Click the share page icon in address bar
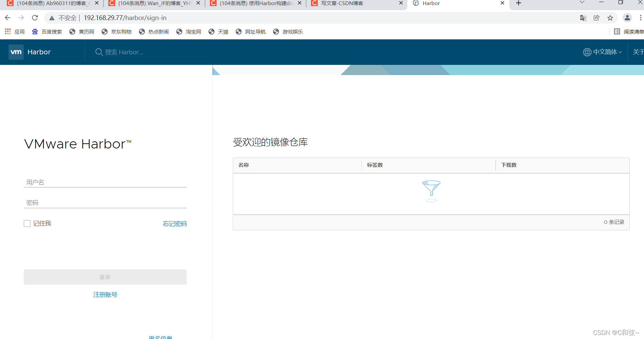Viewport: 644px width, 339px height. click(596, 18)
